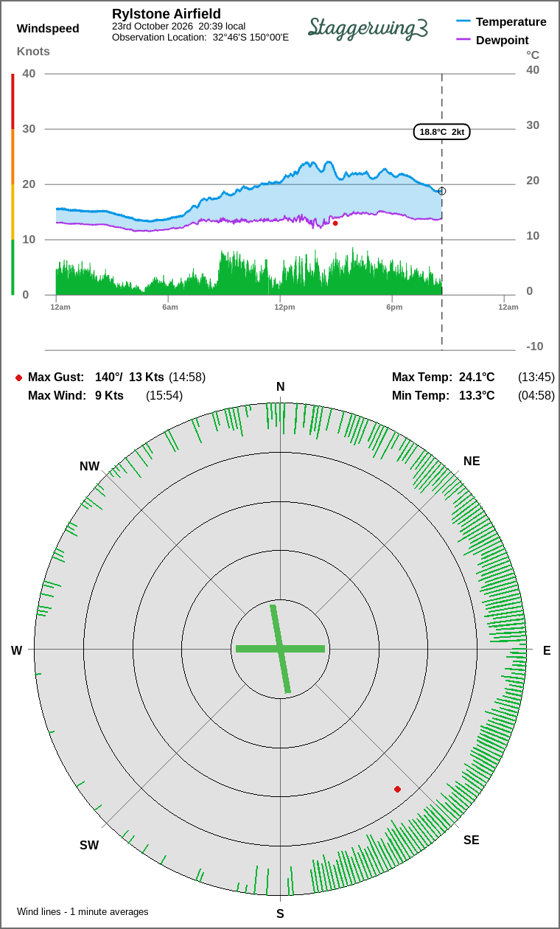This screenshot has width=560, height=929.
Task: Click the current-reading circle on the temperature line
Action: tap(442, 191)
